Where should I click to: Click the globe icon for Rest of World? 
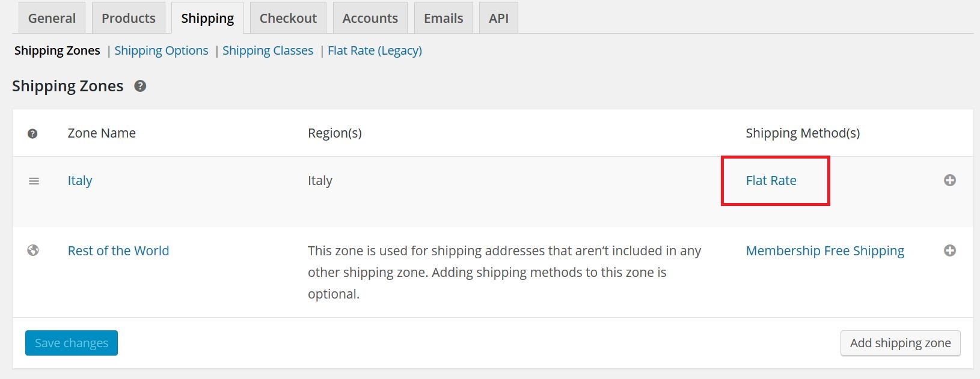click(33, 250)
